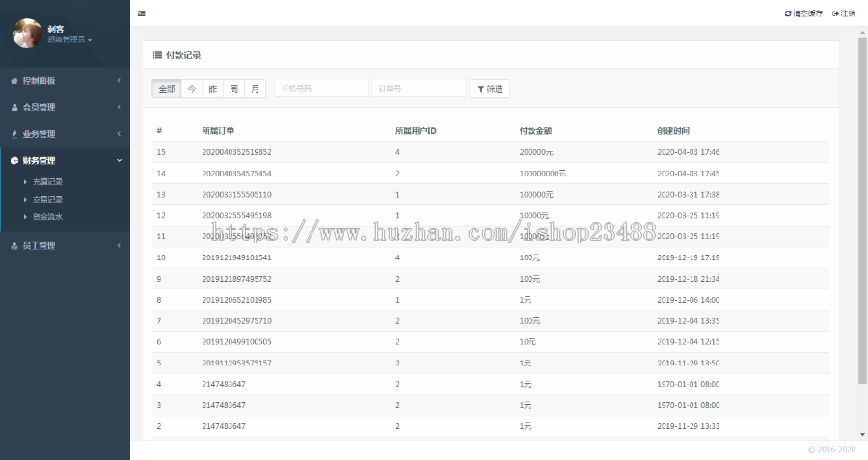Click the date 2019-11-29 13:50
868x460 pixels.
[688, 364]
